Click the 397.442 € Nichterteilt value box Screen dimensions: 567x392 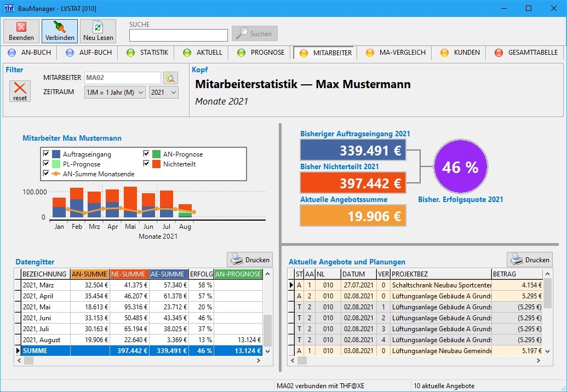pos(353,183)
